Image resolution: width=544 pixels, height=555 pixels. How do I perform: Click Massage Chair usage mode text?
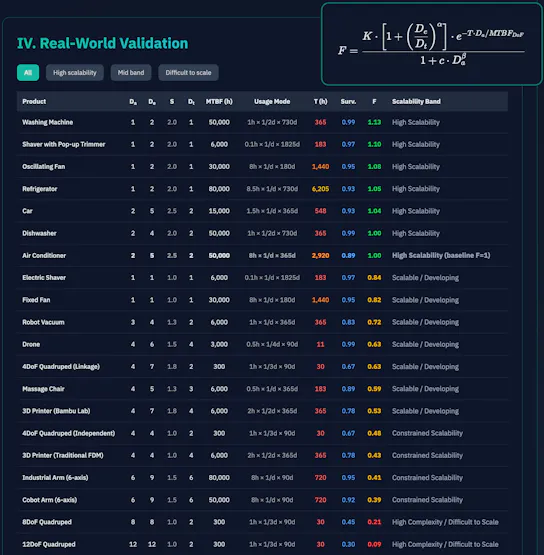click(x=272, y=389)
